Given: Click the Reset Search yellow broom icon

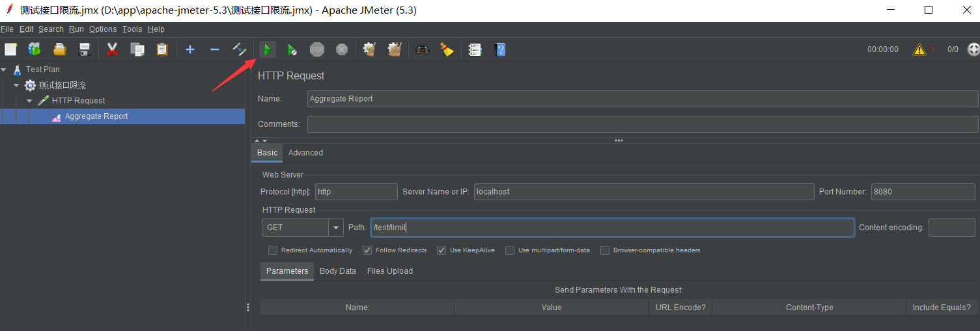Looking at the screenshot, I should click(x=447, y=49).
